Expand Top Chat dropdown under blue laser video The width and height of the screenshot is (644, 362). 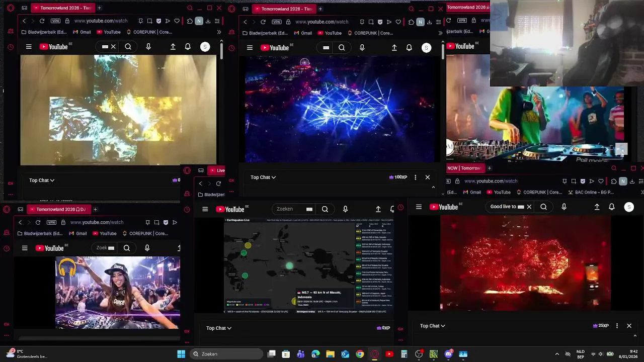point(263,177)
